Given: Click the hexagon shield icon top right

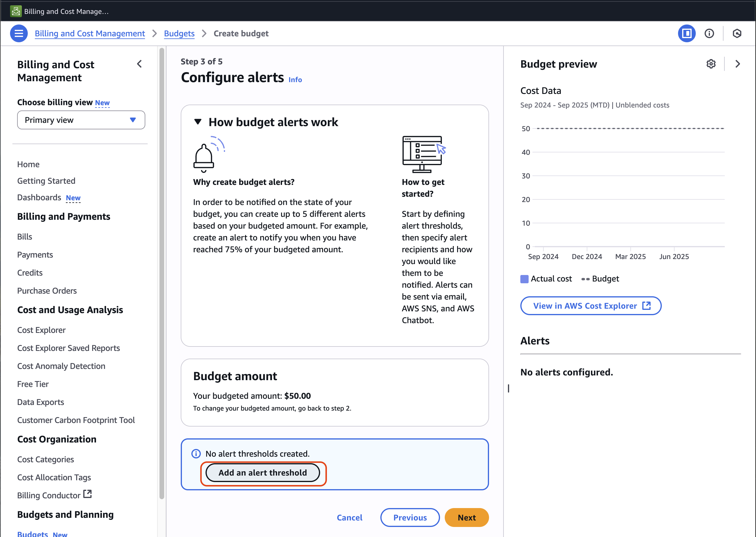Looking at the screenshot, I should (737, 33).
